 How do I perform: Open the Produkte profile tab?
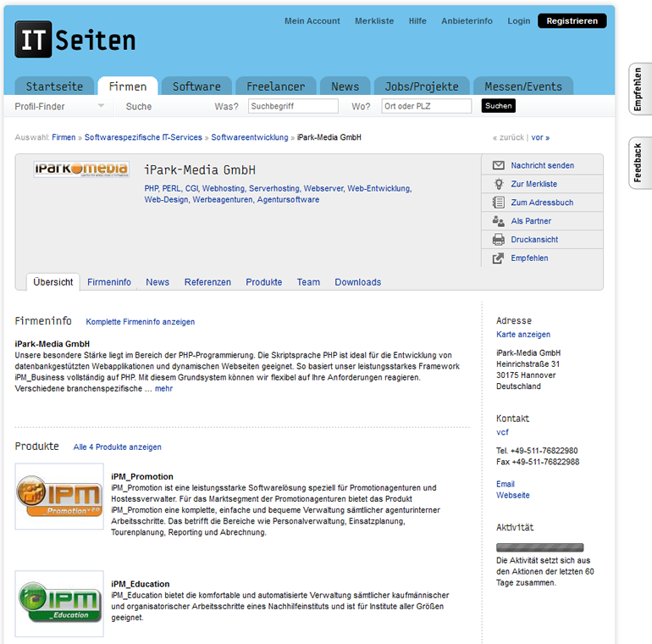(264, 282)
